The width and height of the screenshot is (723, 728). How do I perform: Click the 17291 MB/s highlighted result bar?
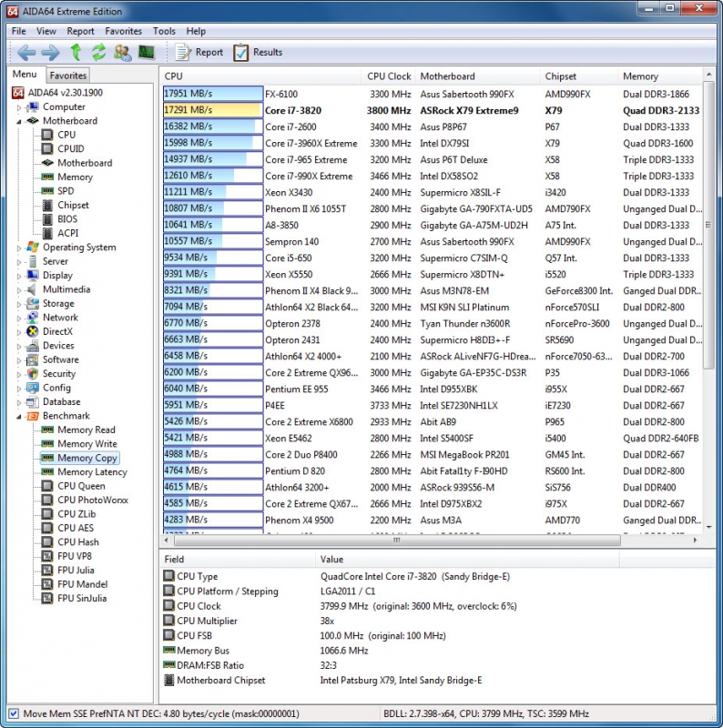(x=213, y=110)
